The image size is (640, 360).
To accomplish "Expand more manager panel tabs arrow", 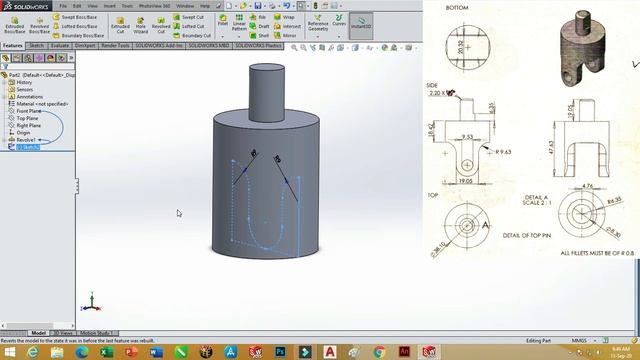I will point(71,58).
